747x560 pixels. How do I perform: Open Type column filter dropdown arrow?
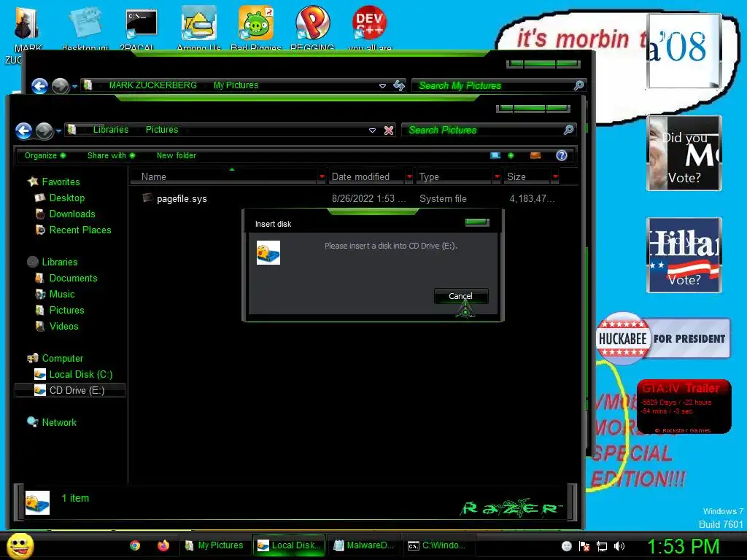click(497, 176)
